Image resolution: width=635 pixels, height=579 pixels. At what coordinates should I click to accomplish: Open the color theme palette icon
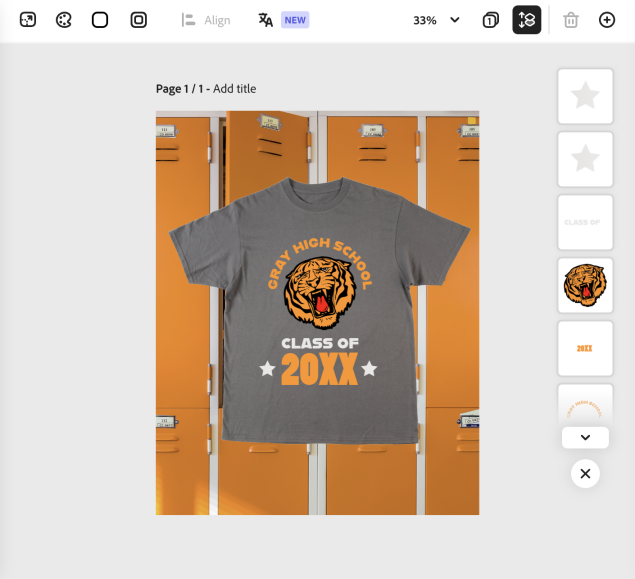coord(64,20)
